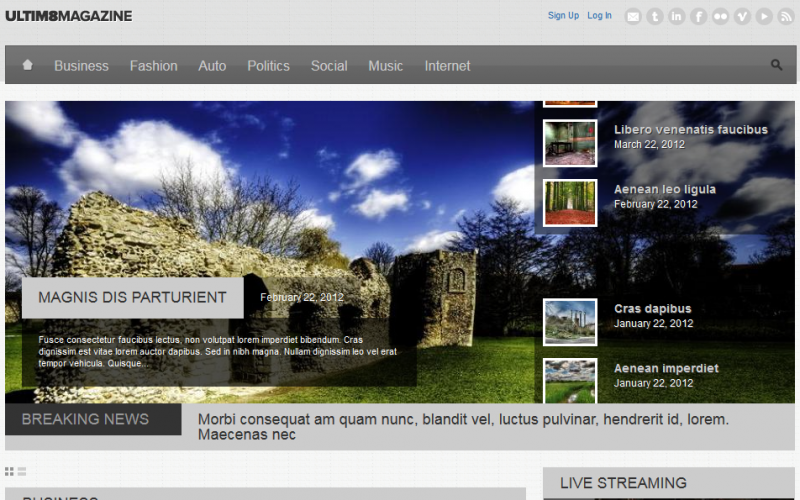Subscribe via the RSS feed icon

[786, 16]
